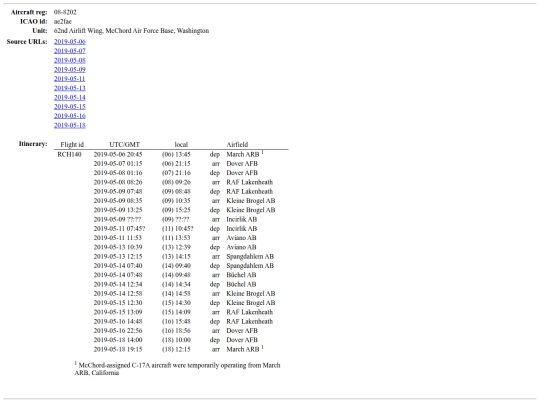Click local time (06) 13:45
The image size is (540, 405).
coord(176,154)
